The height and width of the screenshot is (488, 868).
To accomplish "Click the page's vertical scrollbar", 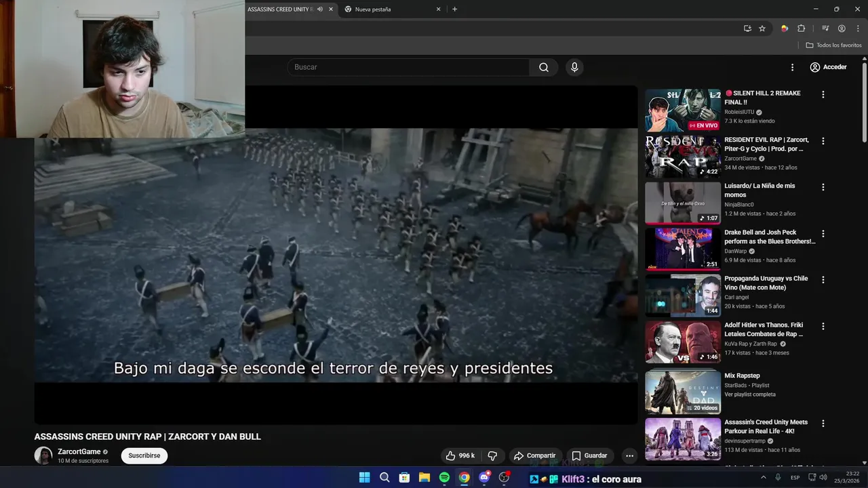I will pyautogui.click(x=865, y=102).
